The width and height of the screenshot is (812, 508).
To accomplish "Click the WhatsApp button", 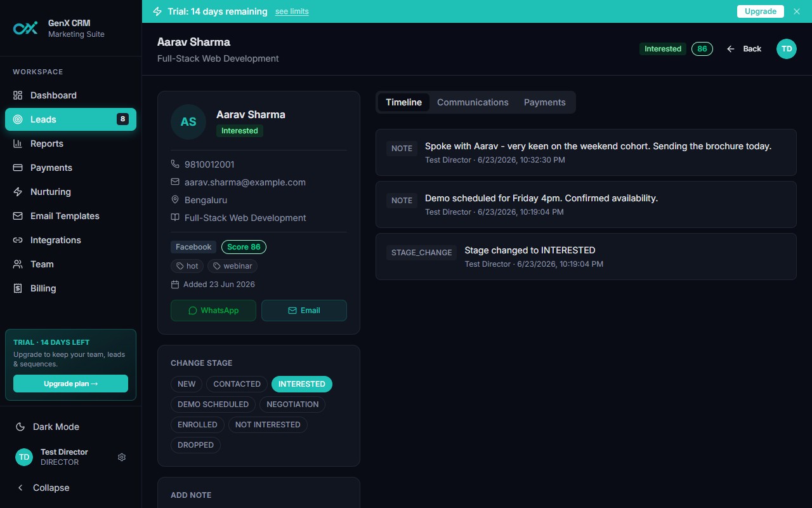I will tap(213, 311).
